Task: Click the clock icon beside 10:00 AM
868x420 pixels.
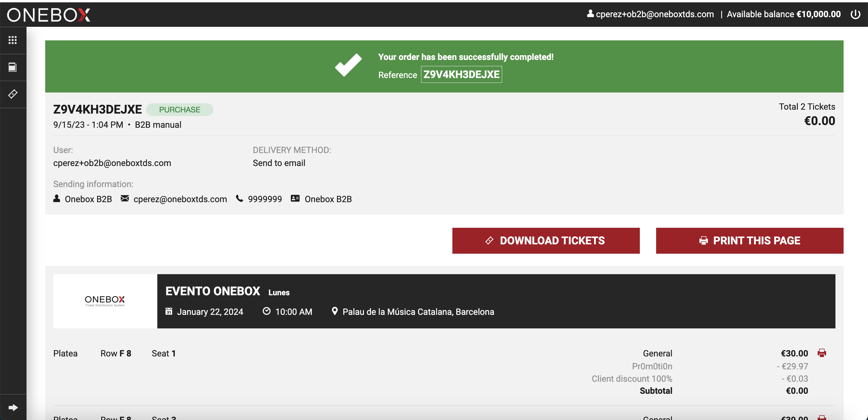Action: click(266, 311)
